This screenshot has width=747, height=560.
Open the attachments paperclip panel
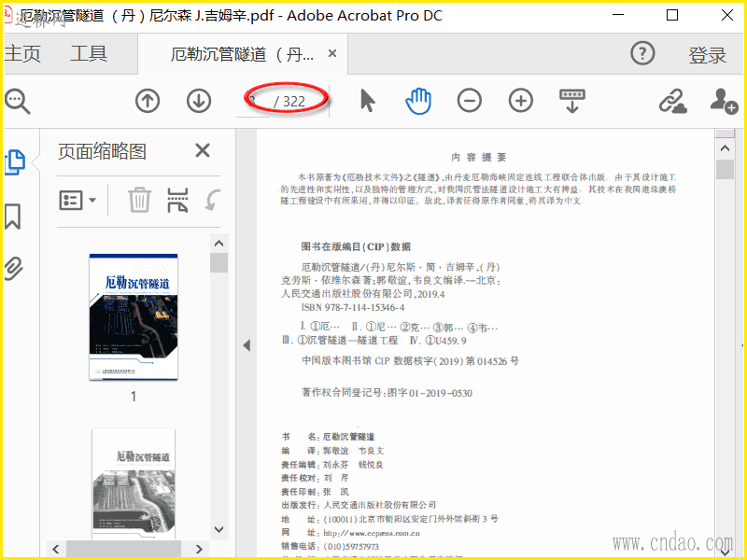(x=13, y=268)
